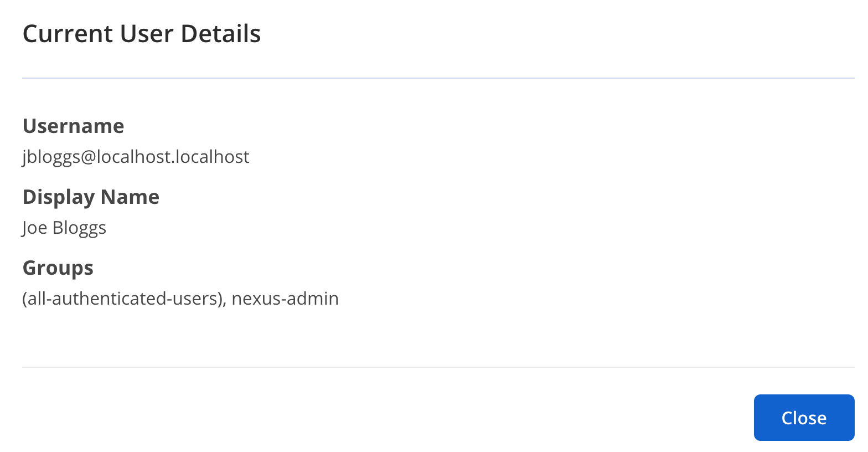The image size is (868, 452).
Task: Click the surname Bloggs in display name
Action: click(79, 228)
